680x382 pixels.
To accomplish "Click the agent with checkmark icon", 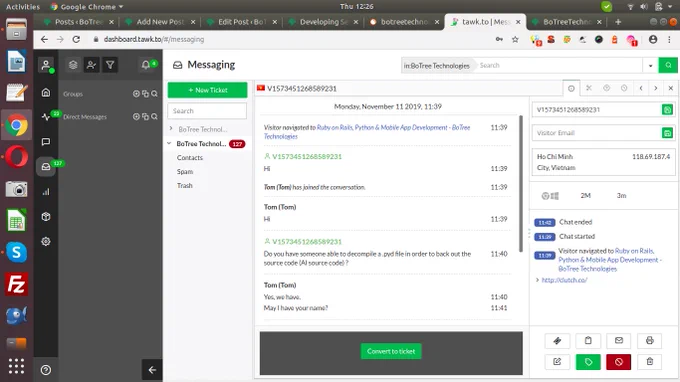I will tap(92, 65).
